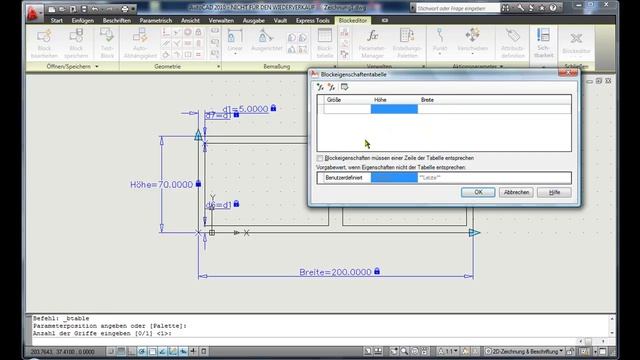Click the audit table icon in dialog toolbar
Screen dimensions: 640x360
point(344,87)
